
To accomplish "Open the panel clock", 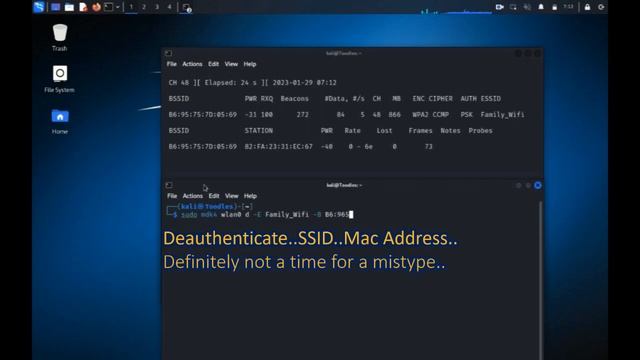I will click(568, 7).
